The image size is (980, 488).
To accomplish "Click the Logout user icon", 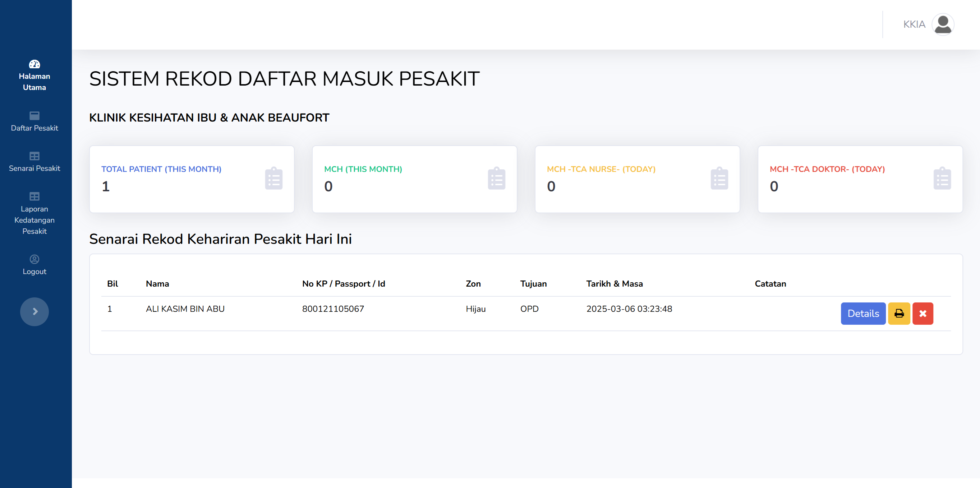I will click(x=34, y=259).
